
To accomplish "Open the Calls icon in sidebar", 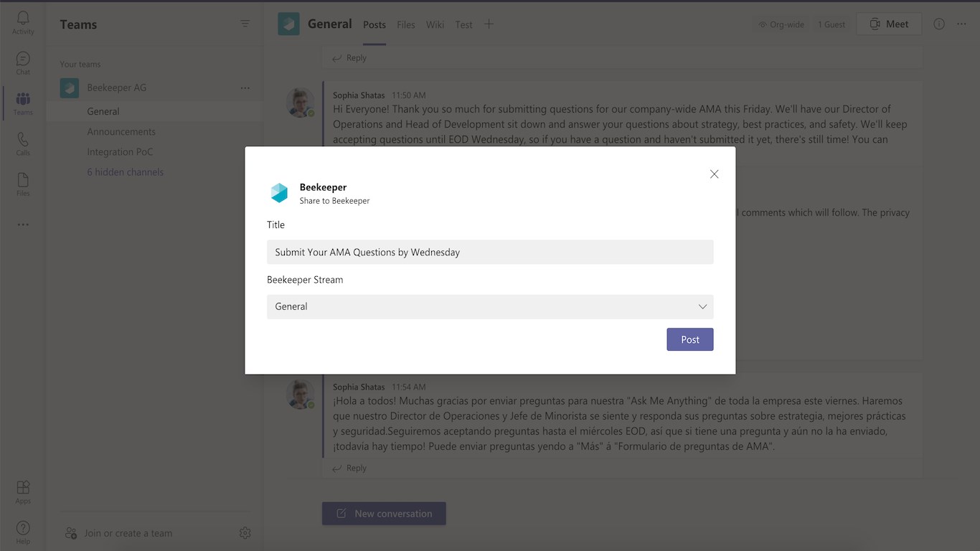I will coord(23,143).
